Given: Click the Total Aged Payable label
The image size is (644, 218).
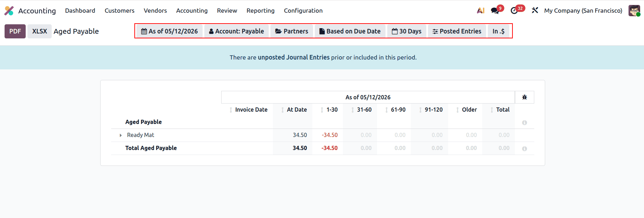Looking at the screenshot, I should (151, 148).
